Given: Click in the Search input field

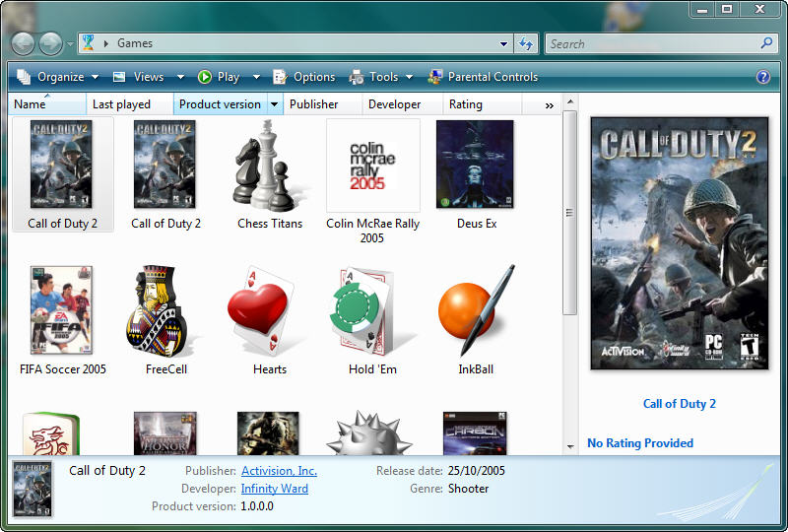Looking at the screenshot, I should tap(652, 43).
